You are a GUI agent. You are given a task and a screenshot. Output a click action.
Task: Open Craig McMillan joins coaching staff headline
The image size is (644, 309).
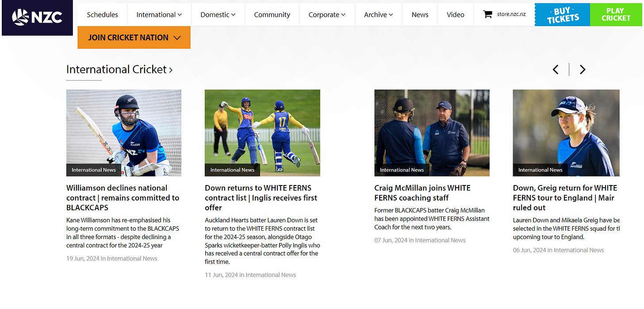tap(422, 193)
